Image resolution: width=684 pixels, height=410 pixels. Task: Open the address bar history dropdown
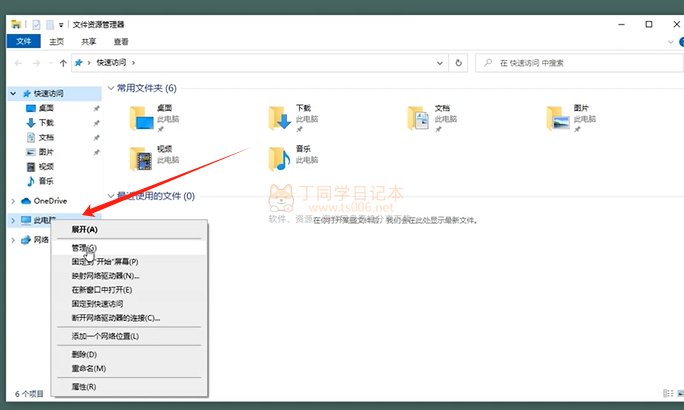coord(440,63)
